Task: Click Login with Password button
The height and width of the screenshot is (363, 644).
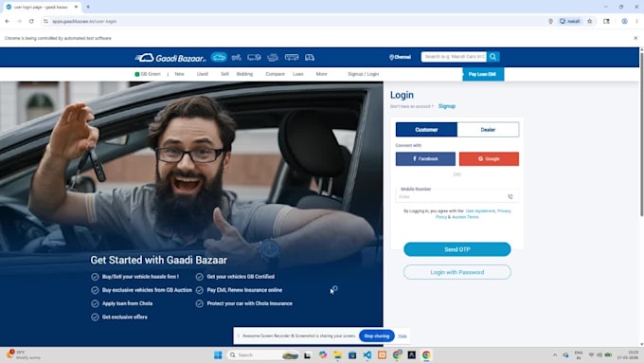Action: click(x=457, y=272)
